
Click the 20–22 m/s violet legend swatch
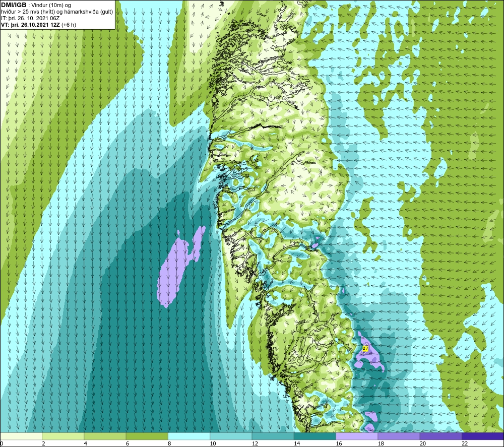pyautogui.click(x=440, y=436)
